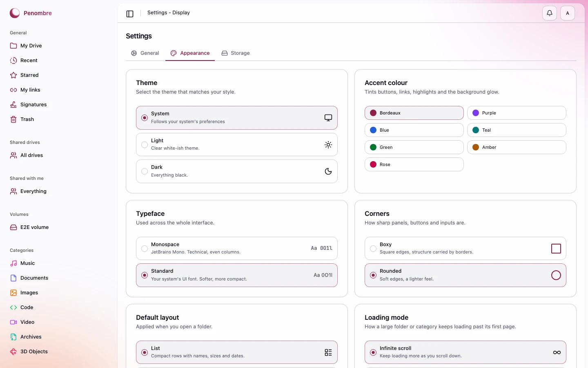588x368 pixels.
Task: Pick the Teal accent colour
Action: pyautogui.click(x=517, y=130)
